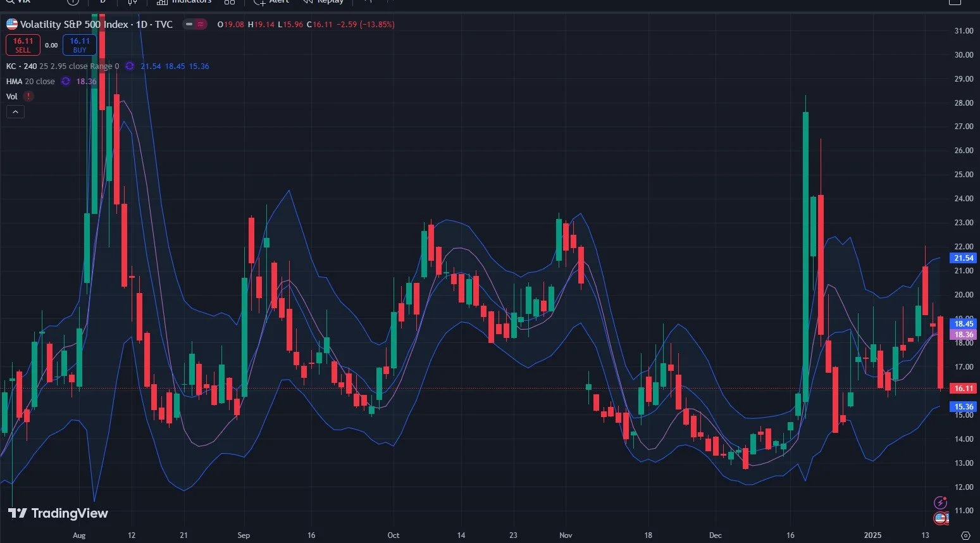Viewport: 980px width, 543px height.
Task: Click the 13.00 price scale tick
Action: pyautogui.click(x=964, y=463)
